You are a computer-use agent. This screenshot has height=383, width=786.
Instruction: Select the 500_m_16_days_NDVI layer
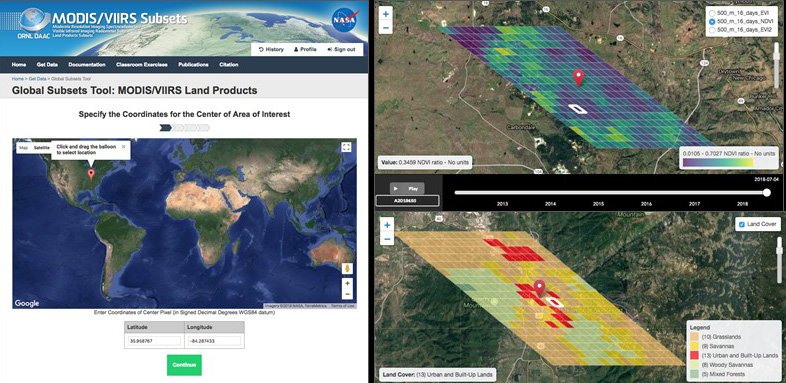(712, 22)
